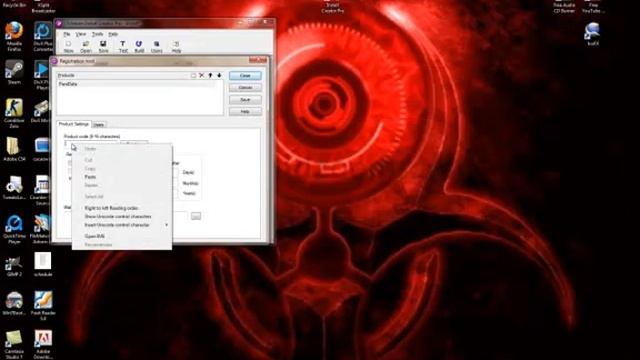The image size is (640, 360).
Task: Click the move product down arrow
Action: click(219, 76)
